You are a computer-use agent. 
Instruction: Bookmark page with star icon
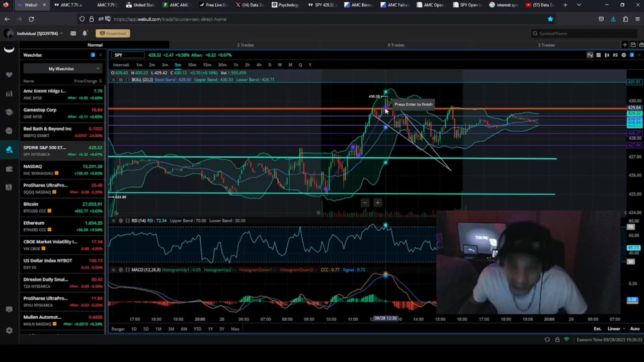click(x=550, y=19)
